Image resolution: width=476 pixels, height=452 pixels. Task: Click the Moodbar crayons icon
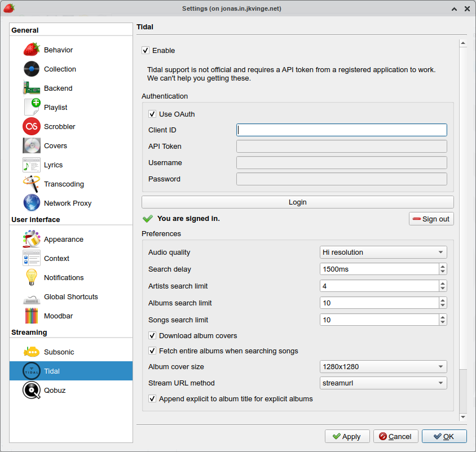click(32, 316)
